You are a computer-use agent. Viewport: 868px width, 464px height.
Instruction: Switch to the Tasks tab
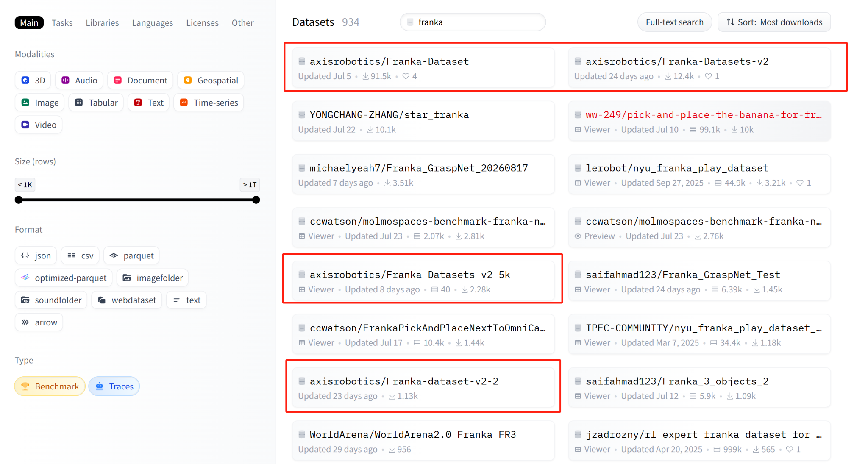pyautogui.click(x=62, y=23)
